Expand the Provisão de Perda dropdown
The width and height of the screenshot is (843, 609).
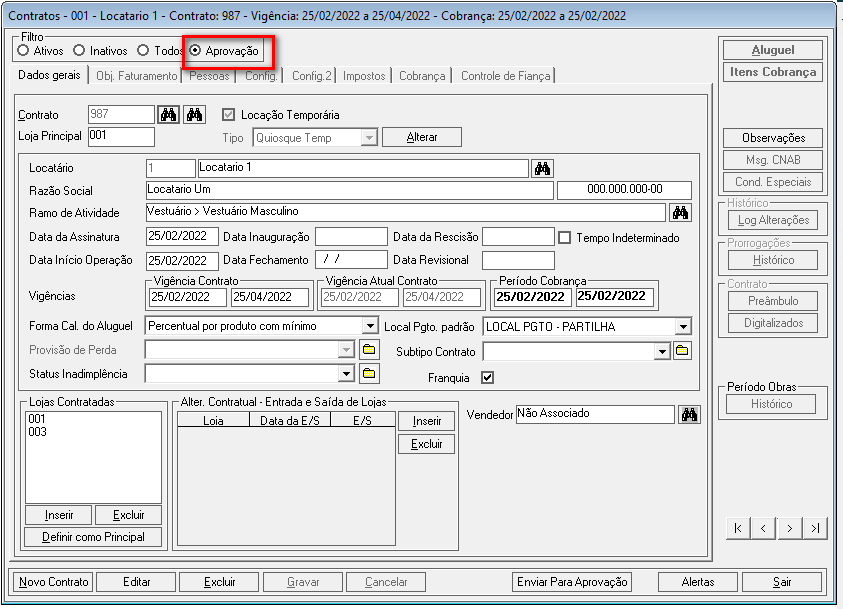click(x=346, y=350)
